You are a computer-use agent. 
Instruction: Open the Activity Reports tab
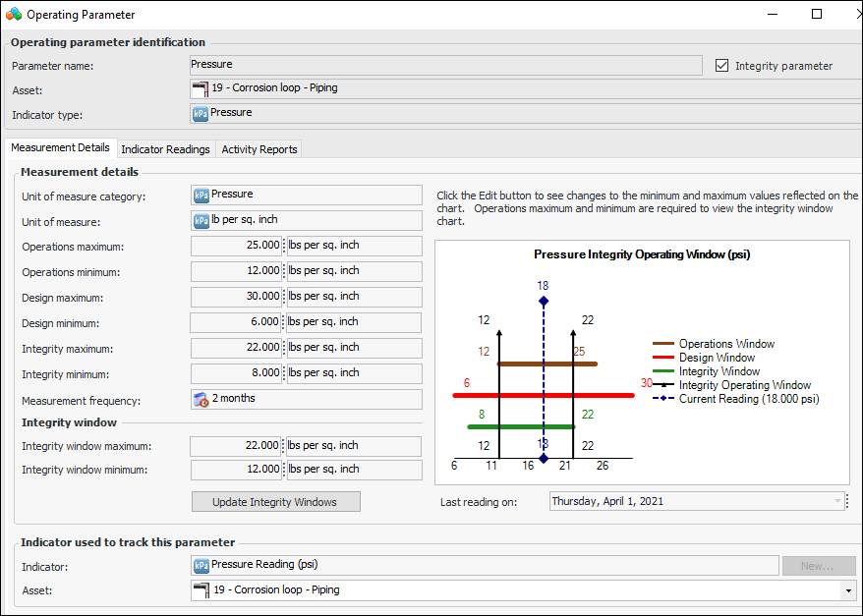pyautogui.click(x=259, y=149)
